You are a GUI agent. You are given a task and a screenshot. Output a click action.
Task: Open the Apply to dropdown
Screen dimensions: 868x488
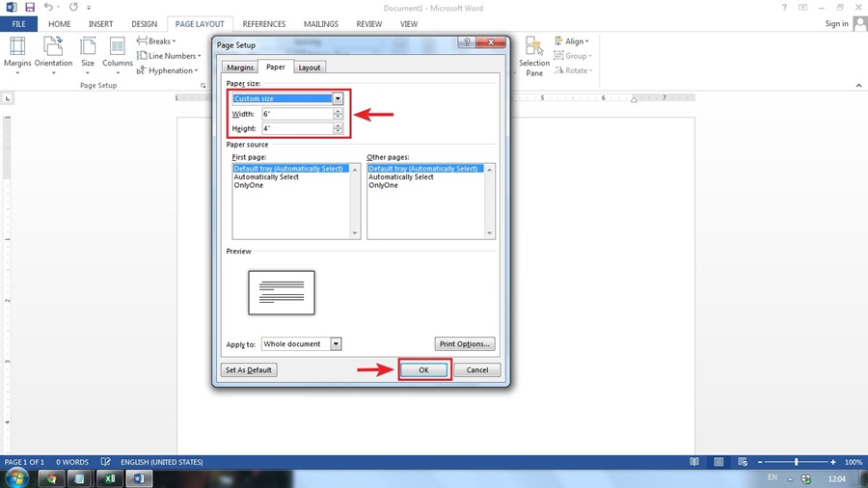click(301, 344)
